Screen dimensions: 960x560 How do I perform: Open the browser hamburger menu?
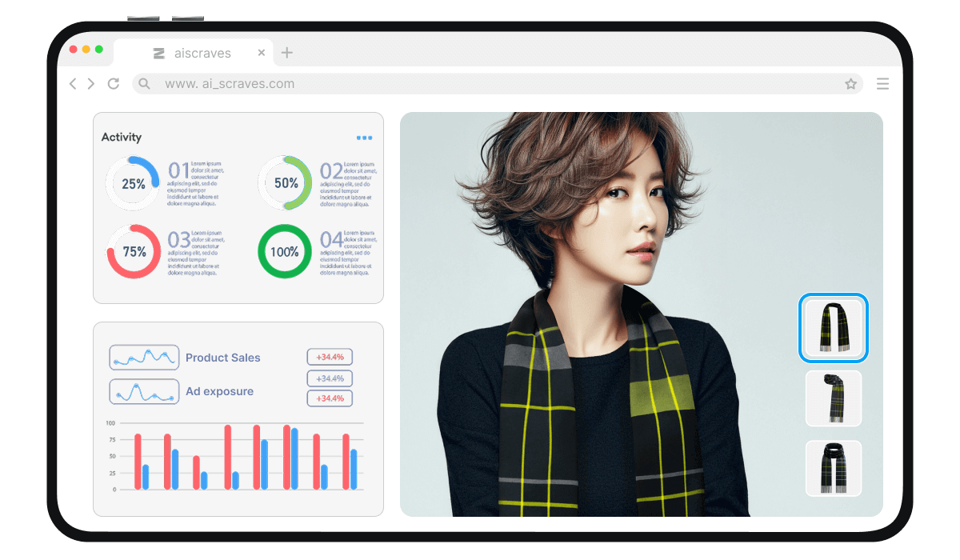[882, 84]
